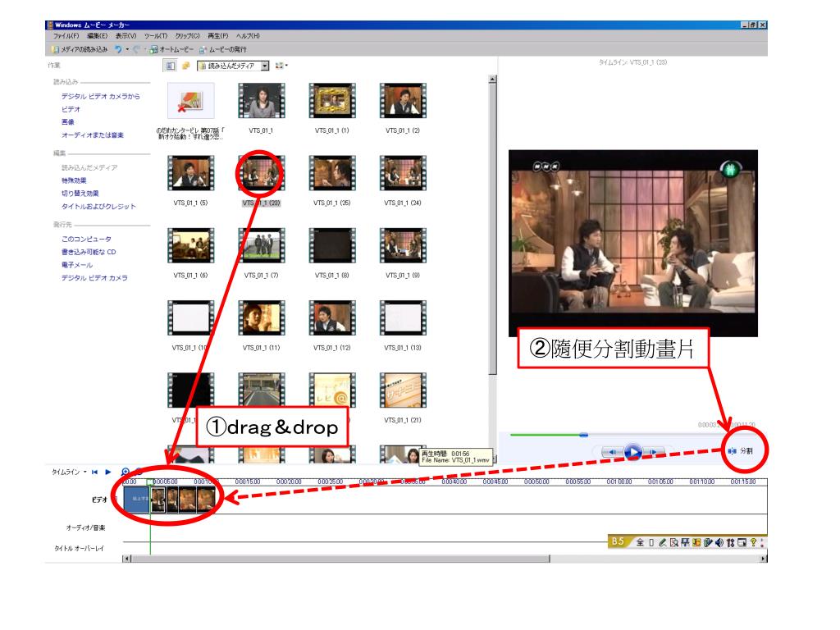Click デジタル ビデオ カメラから import link
Viewport: 840px width, 630px height.
(x=100, y=97)
